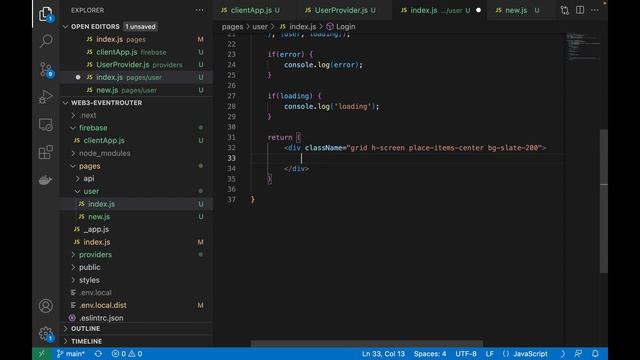Open the Accounts icon

click(x=46, y=306)
